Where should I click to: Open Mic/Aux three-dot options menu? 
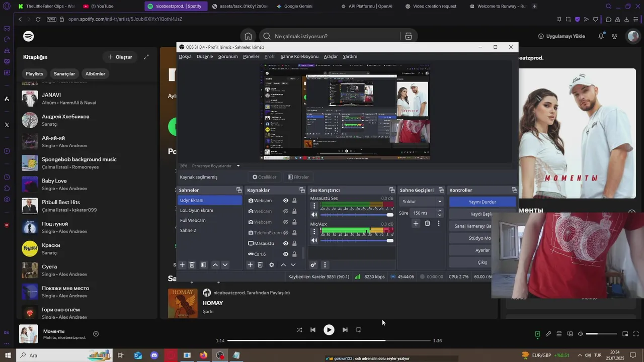(314, 231)
